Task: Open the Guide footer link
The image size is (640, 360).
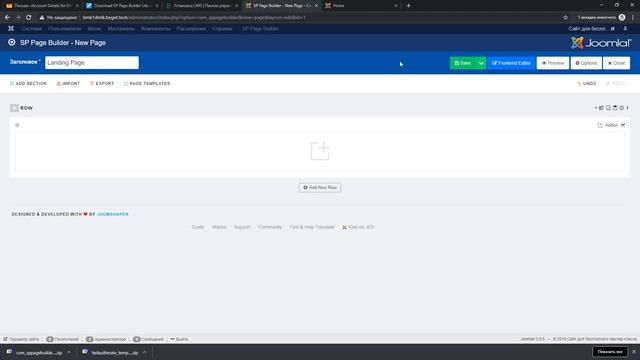Action: (x=198, y=227)
